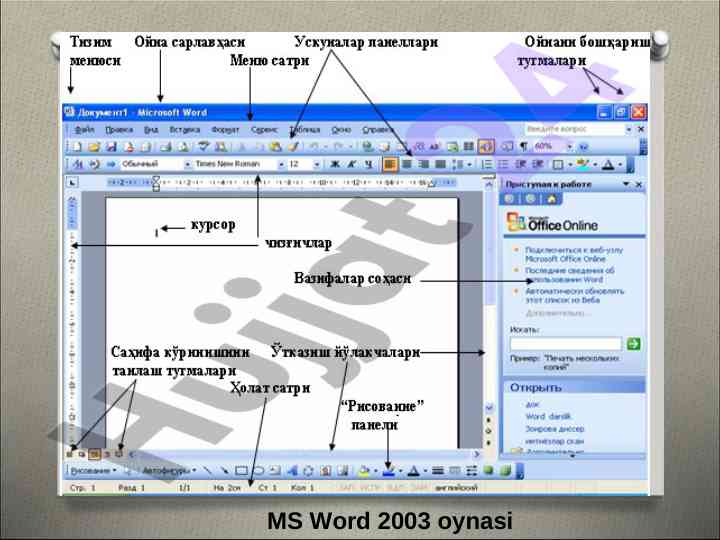Open the Последние сведения об использовании Word link
The image size is (720, 540).
(570, 275)
